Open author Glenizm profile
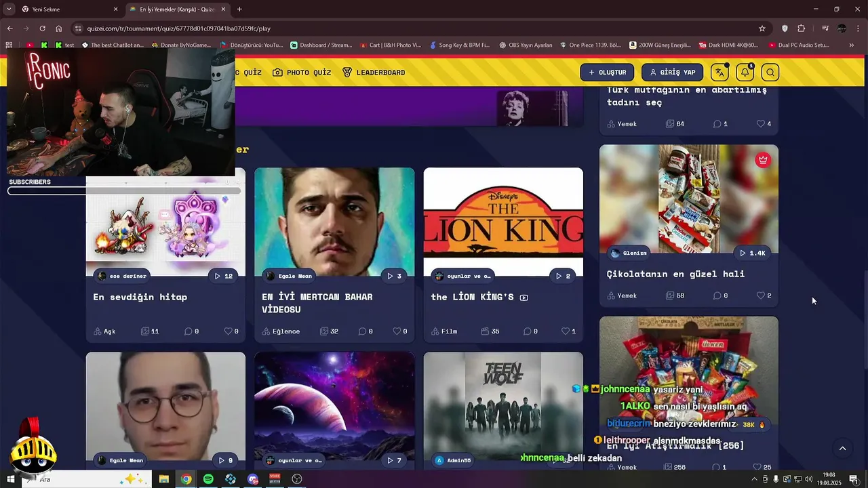Screen dimensions: 868x488 pyautogui.click(x=629, y=253)
